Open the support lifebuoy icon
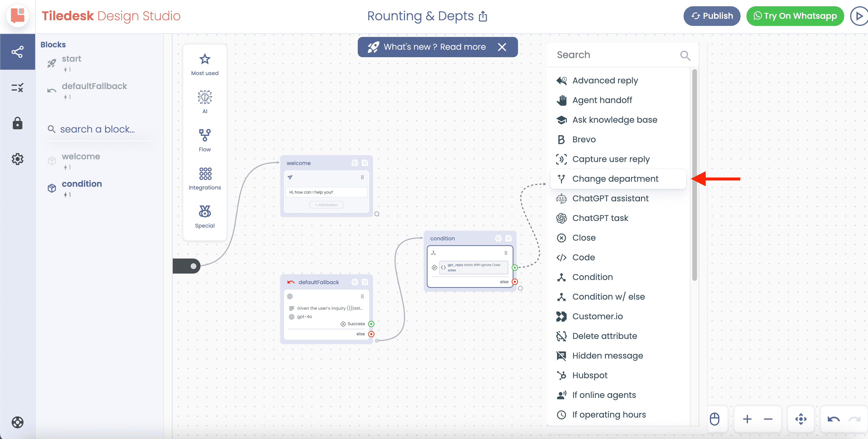868x439 pixels. point(18,422)
